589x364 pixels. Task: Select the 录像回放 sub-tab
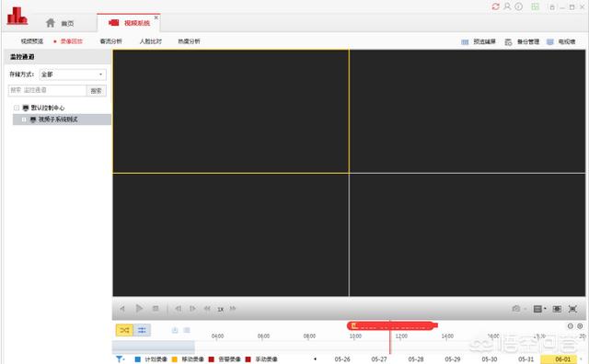click(x=72, y=41)
